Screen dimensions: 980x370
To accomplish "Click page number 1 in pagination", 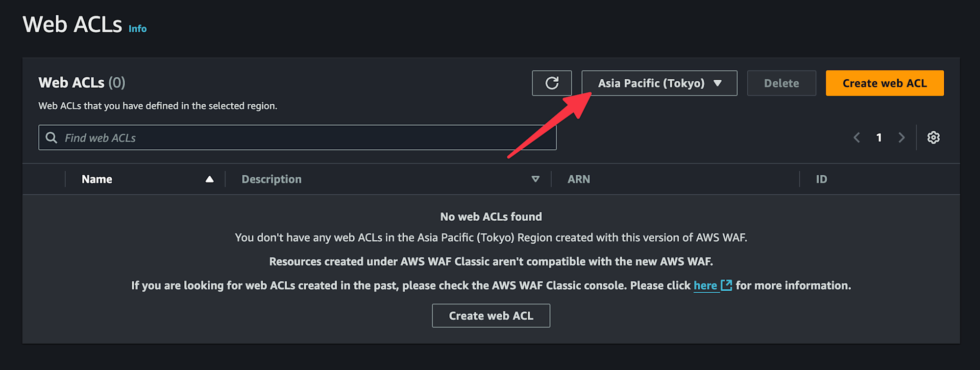I will tap(879, 138).
